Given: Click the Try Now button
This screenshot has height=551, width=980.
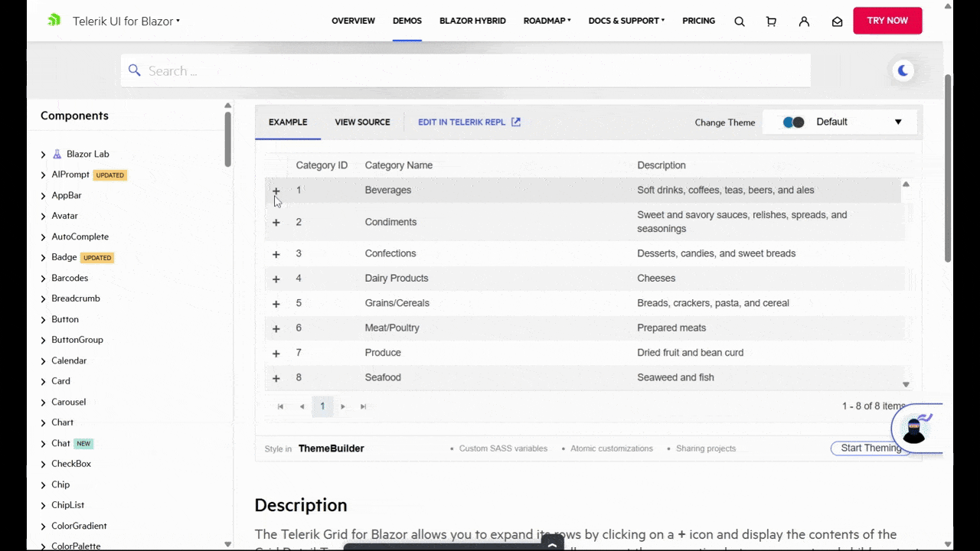Looking at the screenshot, I should [887, 21].
